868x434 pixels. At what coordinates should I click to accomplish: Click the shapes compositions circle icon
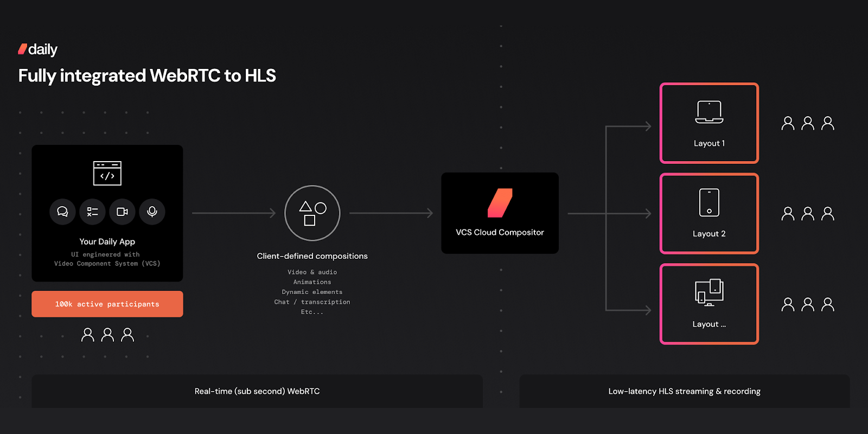coord(312,213)
